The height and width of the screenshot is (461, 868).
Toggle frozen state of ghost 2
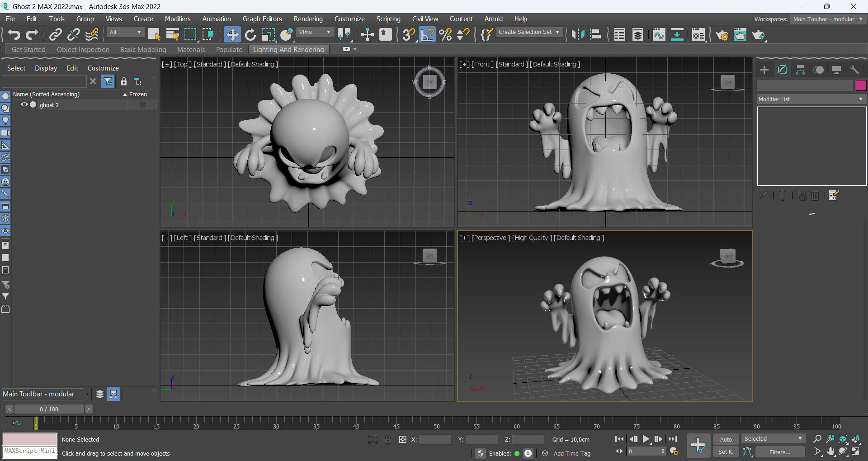click(142, 105)
